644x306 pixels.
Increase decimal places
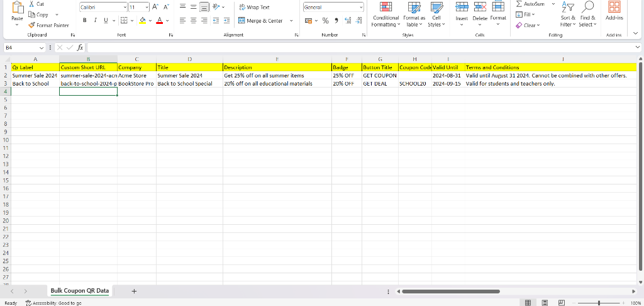coord(347,21)
